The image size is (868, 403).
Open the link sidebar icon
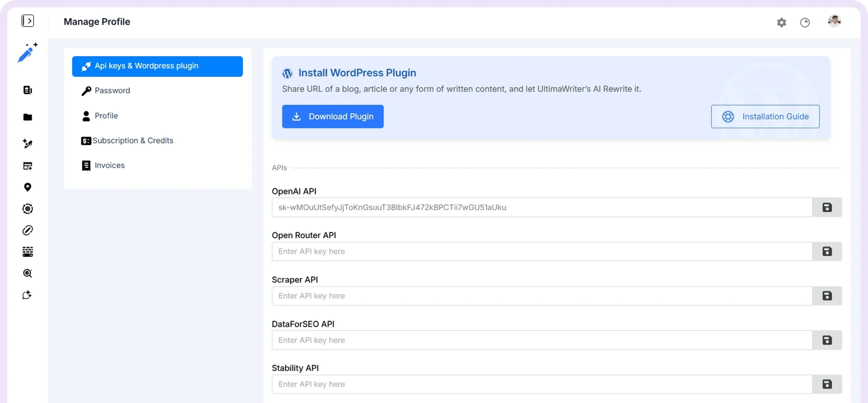click(27, 230)
